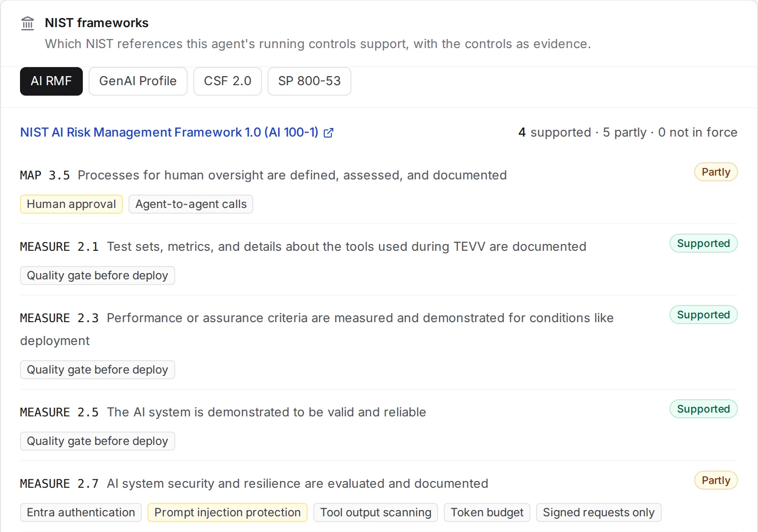
Task: Click the Signed requests only chip
Action: 599,512
